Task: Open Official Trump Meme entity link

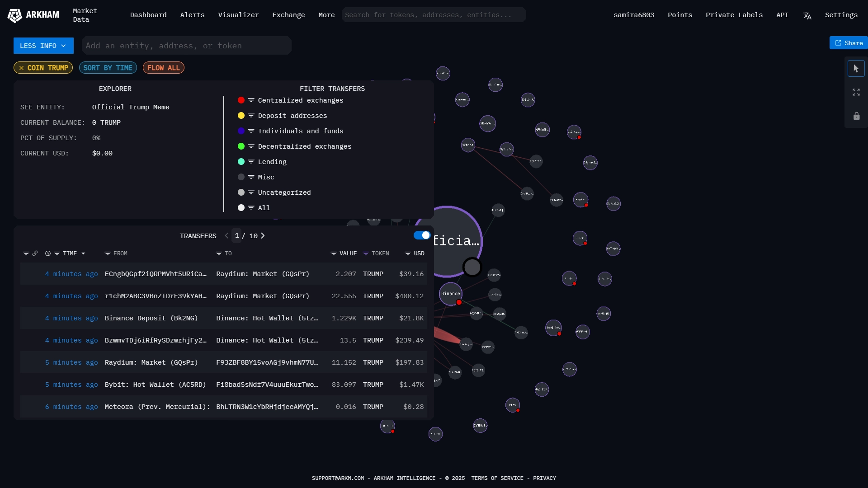Action: tap(131, 108)
